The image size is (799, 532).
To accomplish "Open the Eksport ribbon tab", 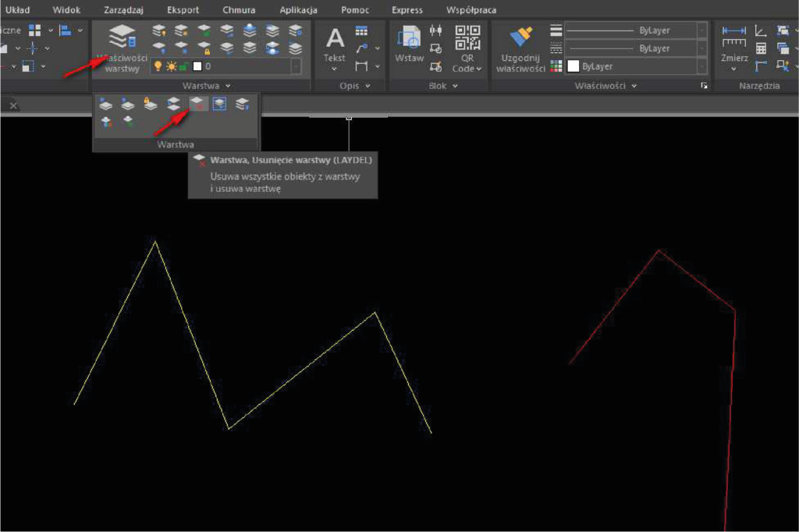I will (183, 10).
